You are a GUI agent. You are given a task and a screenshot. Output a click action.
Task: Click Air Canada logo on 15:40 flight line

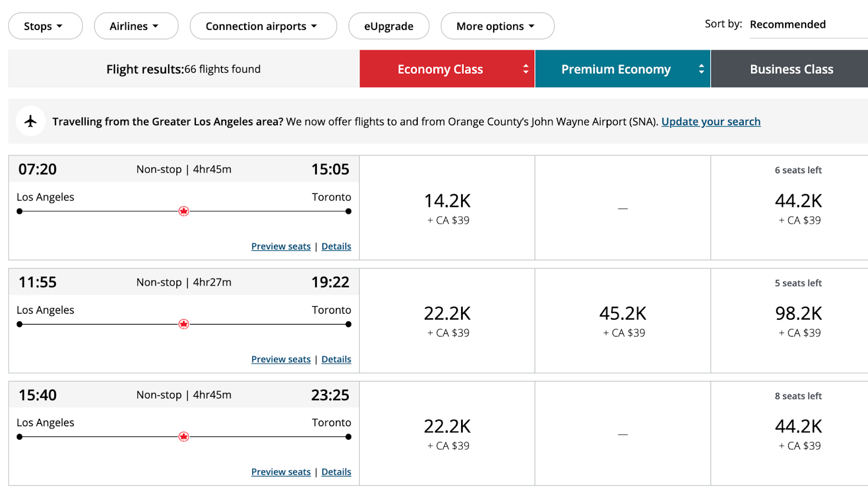point(184,436)
